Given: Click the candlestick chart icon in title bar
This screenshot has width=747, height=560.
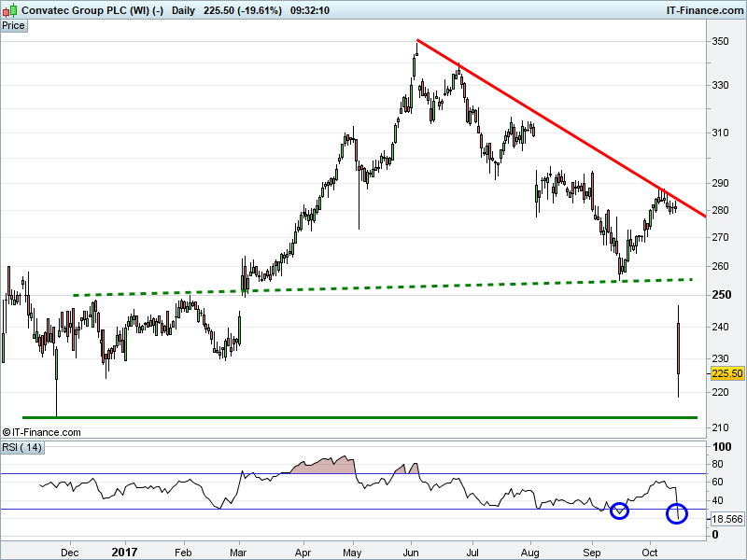Looking at the screenshot, I should point(10,10).
